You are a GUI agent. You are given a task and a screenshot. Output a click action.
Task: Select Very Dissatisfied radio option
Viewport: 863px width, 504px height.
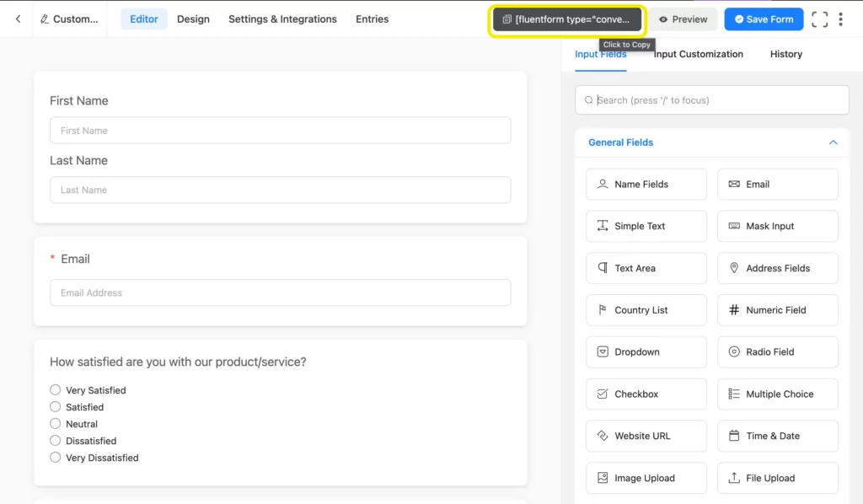pyautogui.click(x=55, y=458)
